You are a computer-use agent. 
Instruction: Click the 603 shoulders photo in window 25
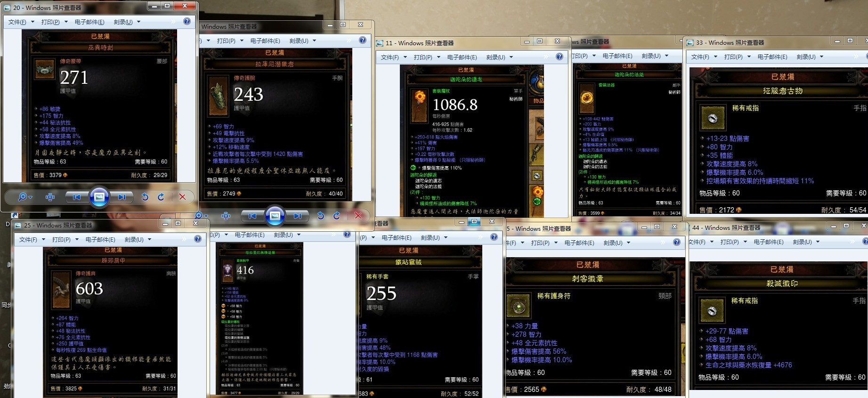pos(111,322)
